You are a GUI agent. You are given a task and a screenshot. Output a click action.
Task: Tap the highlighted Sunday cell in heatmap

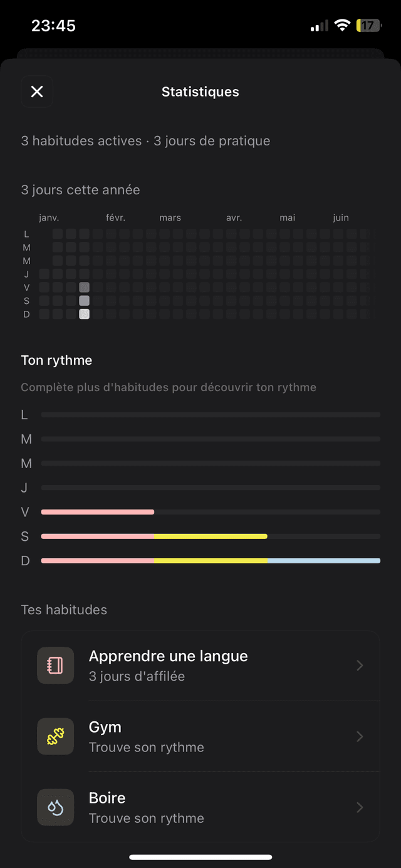point(84,314)
